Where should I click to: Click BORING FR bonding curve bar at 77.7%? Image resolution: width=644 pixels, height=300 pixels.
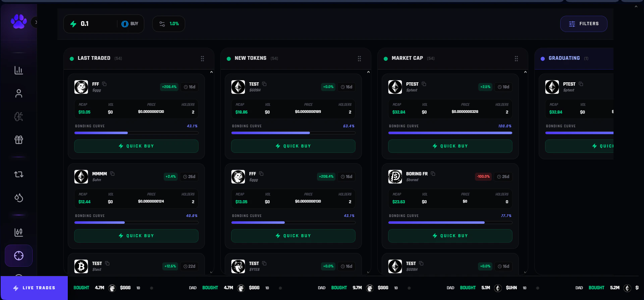pos(450,223)
